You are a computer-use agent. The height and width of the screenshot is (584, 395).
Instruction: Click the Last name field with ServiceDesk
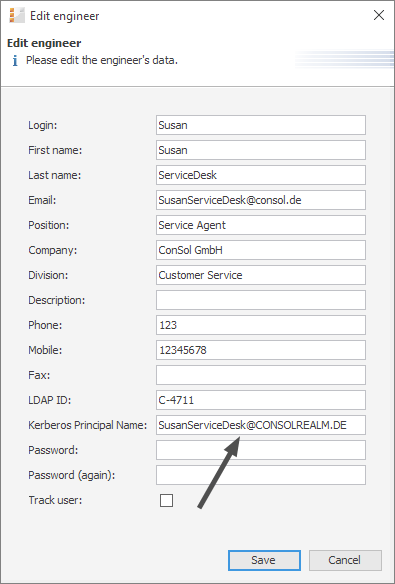coord(261,175)
